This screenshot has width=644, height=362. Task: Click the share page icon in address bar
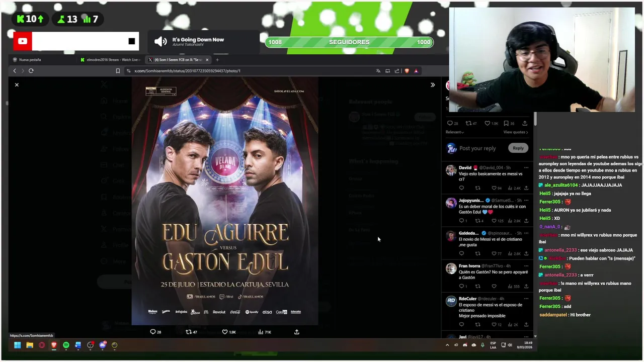[x=397, y=71]
